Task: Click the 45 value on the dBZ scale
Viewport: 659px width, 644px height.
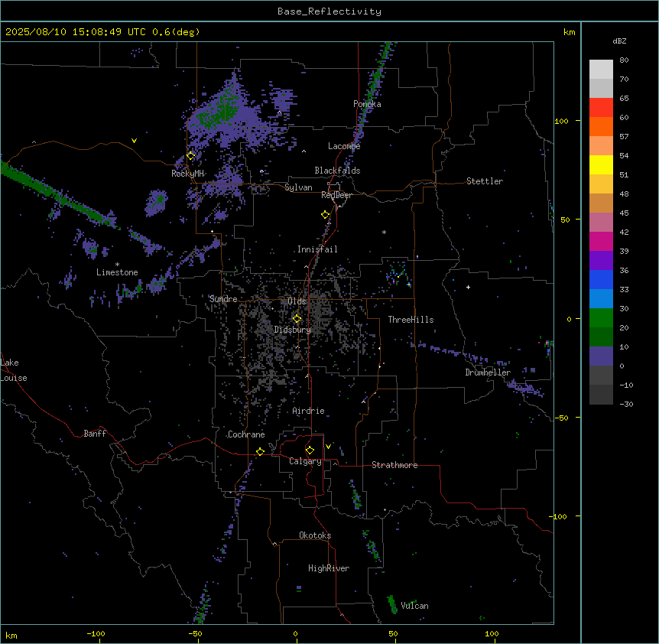Action: (x=624, y=213)
